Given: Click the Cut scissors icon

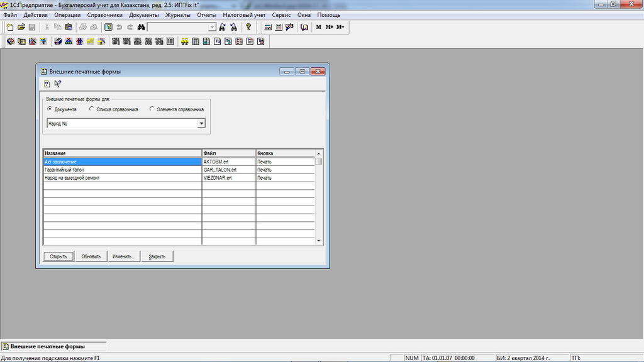Looking at the screenshot, I should (47, 27).
